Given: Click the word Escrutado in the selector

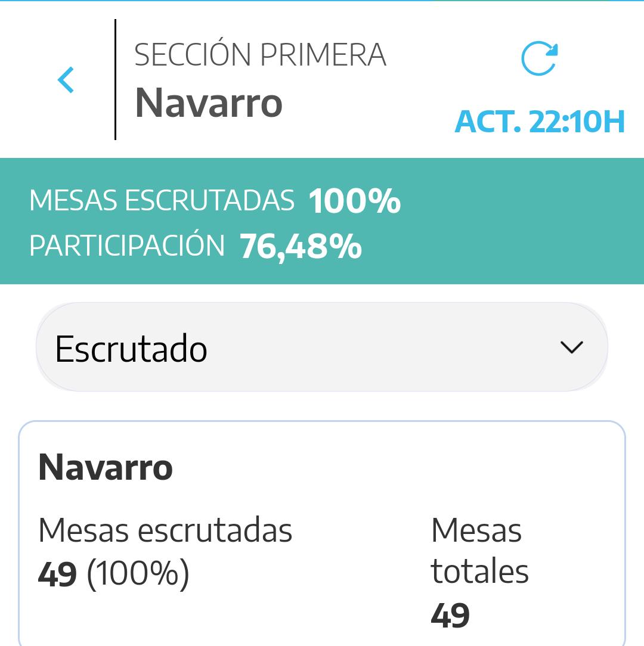Looking at the screenshot, I should coord(131,349).
